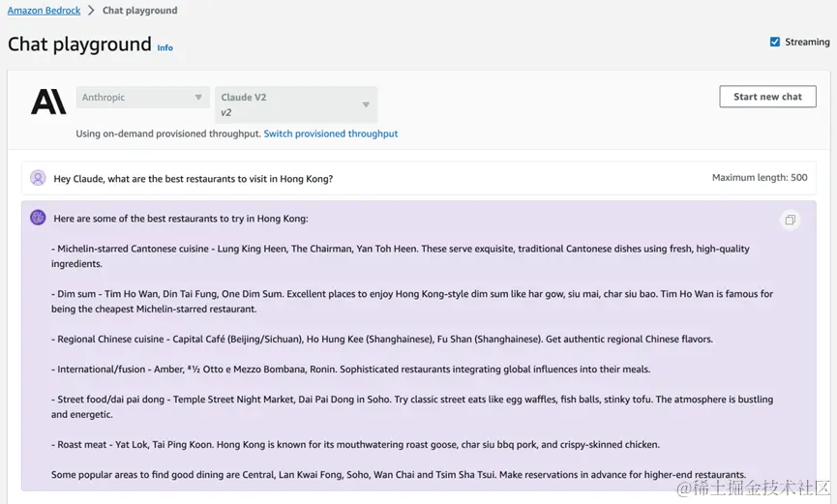
Task: Click the Start new chat button
Action: point(767,97)
